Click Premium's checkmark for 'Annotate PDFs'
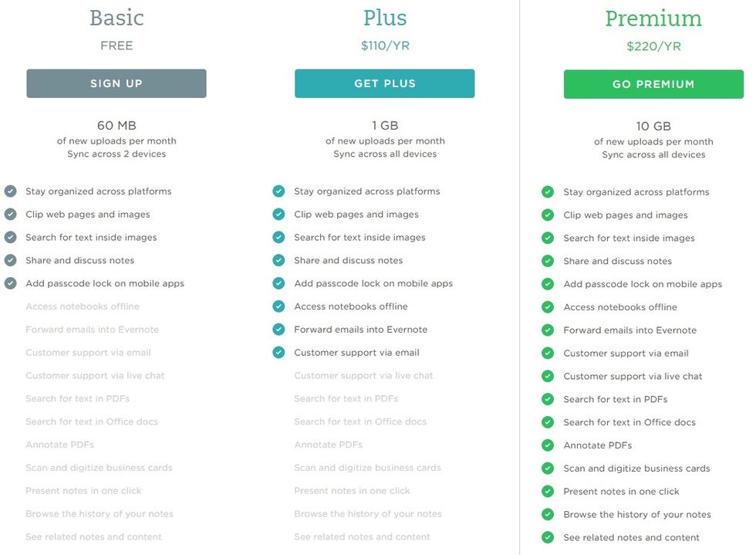756x555 pixels. (548, 445)
